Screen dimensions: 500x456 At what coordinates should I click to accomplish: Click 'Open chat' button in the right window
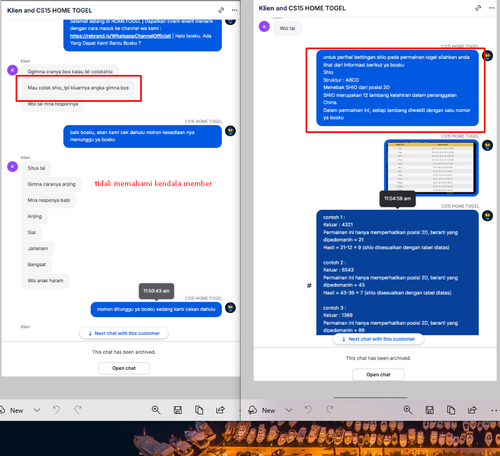[x=378, y=375]
